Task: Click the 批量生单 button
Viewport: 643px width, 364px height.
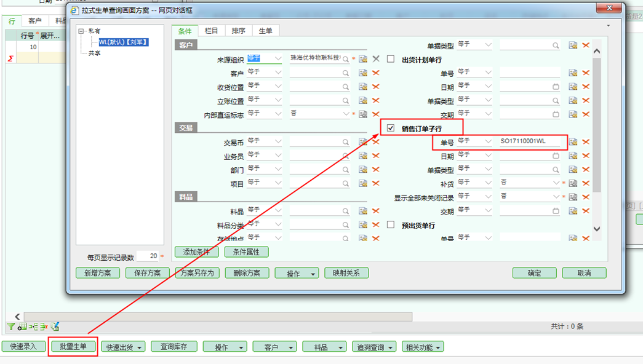Action: (73, 347)
